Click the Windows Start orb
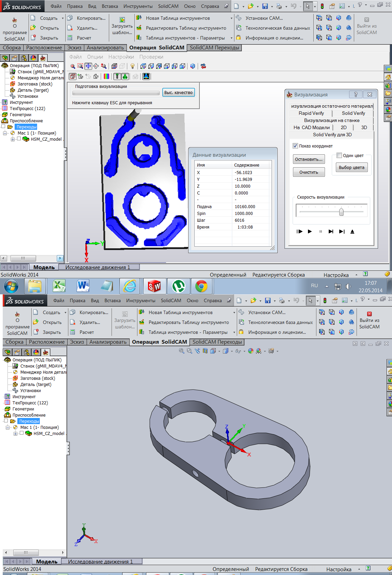This screenshot has height=575, width=392. point(11,286)
